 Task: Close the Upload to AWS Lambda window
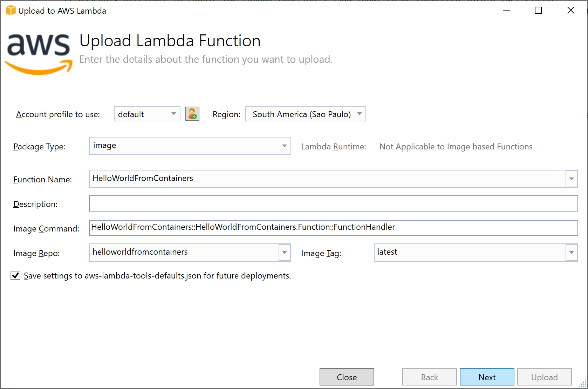click(571, 11)
